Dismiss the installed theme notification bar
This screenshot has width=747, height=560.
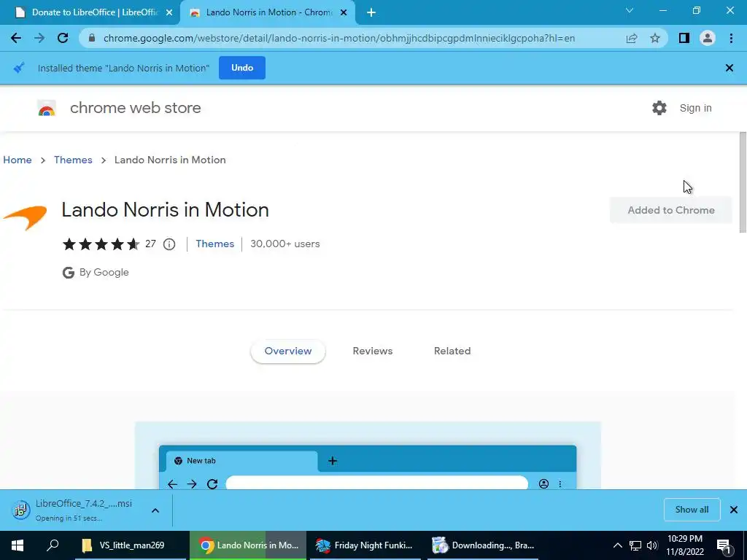click(729, 68)
